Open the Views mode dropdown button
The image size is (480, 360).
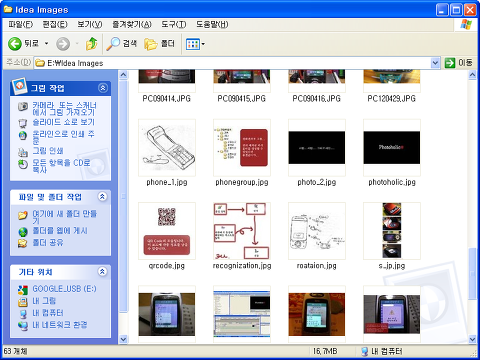coord(195,44)
